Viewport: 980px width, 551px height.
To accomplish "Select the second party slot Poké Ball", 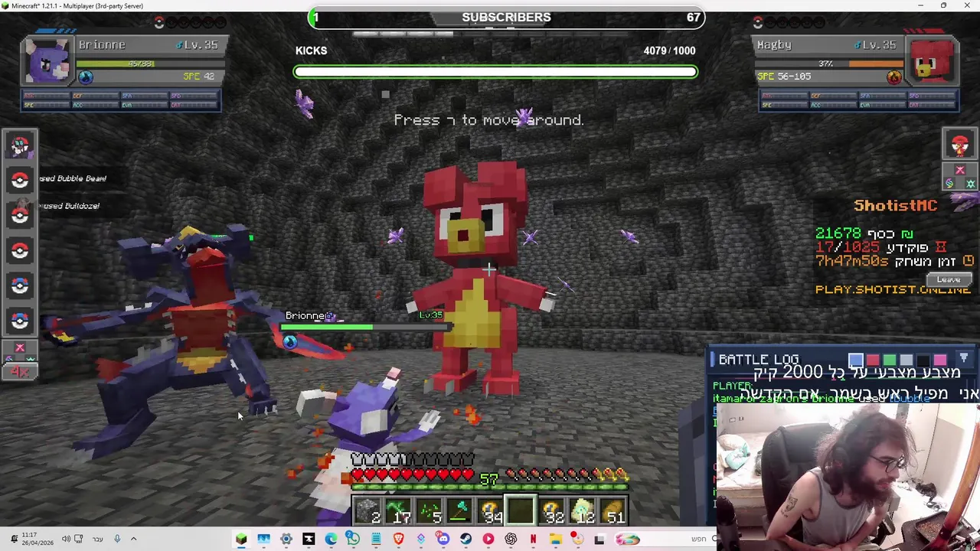I will [20, 180].
